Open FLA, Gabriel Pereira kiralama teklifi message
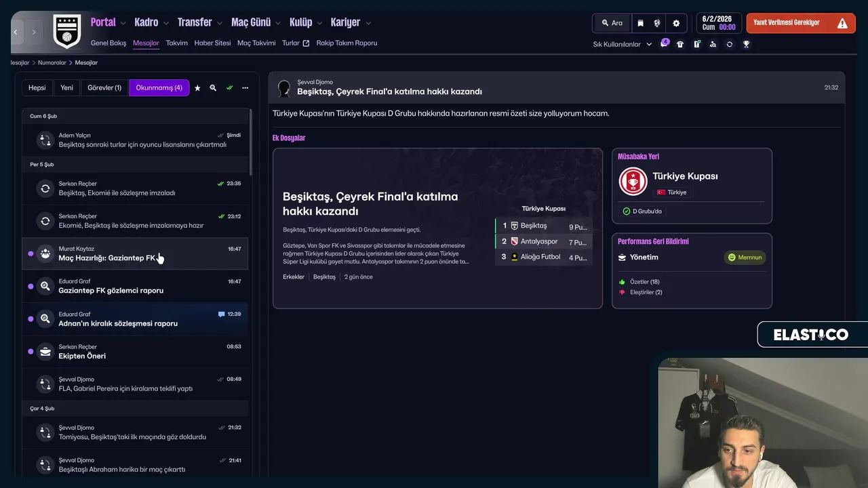The width and height of the screenshot is (868, 488). 135,384
